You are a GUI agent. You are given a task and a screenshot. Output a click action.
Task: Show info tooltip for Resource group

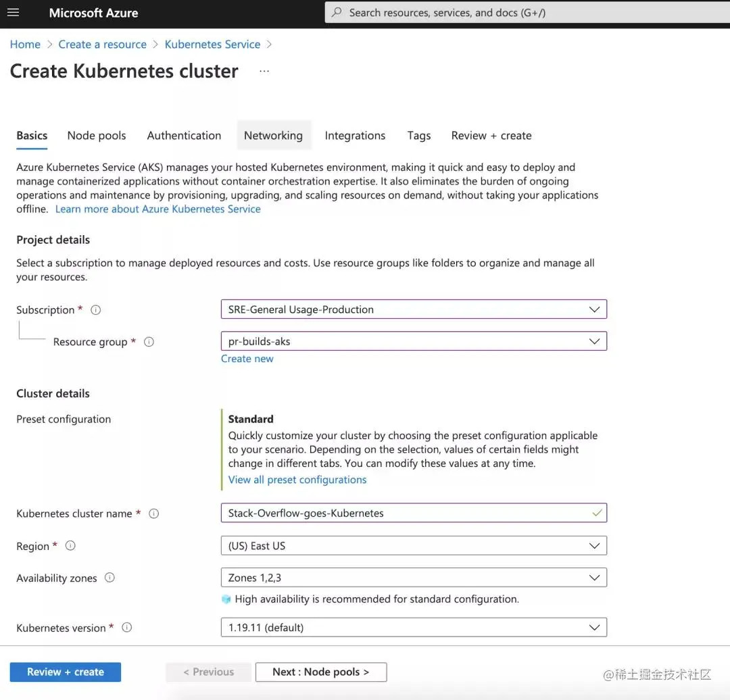149,342
